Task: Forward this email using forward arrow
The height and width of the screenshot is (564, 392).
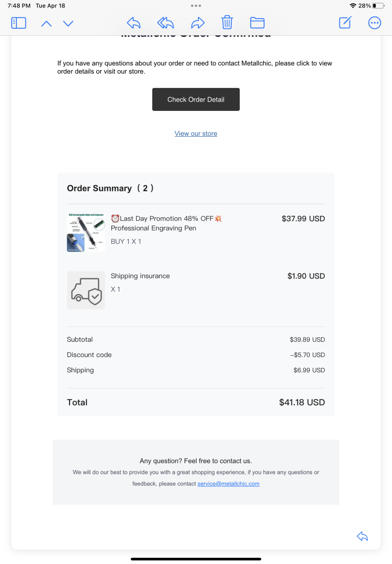Action: point(198,23)
